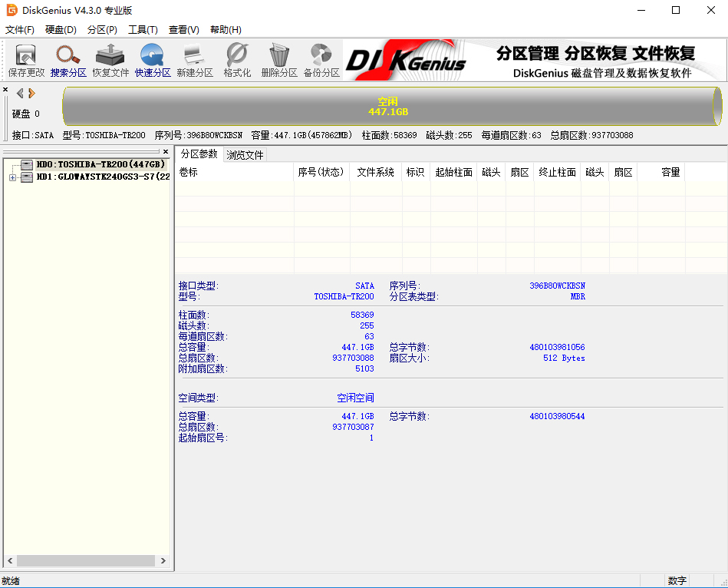Switch to the 浏览文件 tab
This screenshot has width=728, height=588.
(x=246, y=154)
